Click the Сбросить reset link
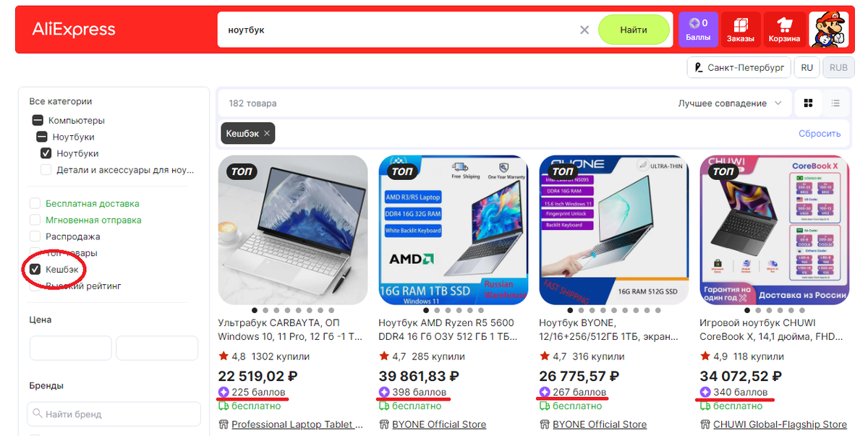Viewport: 868px width, 436px height. click(820, 134)
